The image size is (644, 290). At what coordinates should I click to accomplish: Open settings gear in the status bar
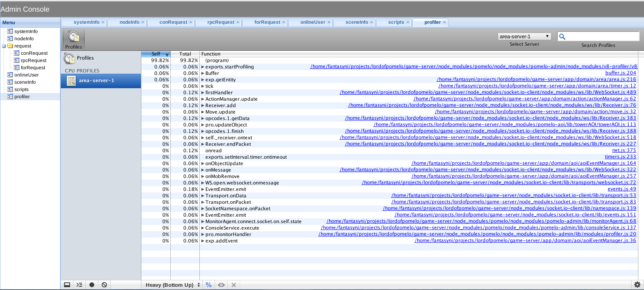[637, 285]
